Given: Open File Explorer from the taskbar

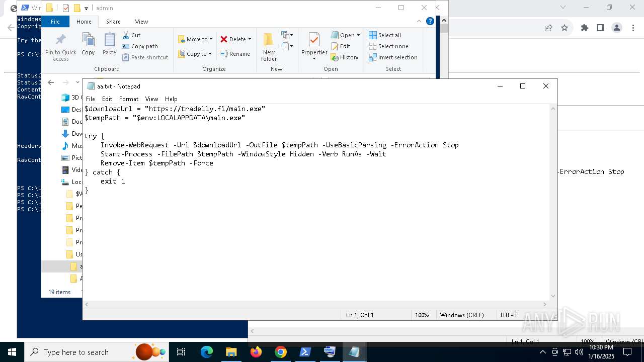Looking at the screenshot, I should click(x=231, y=352).
